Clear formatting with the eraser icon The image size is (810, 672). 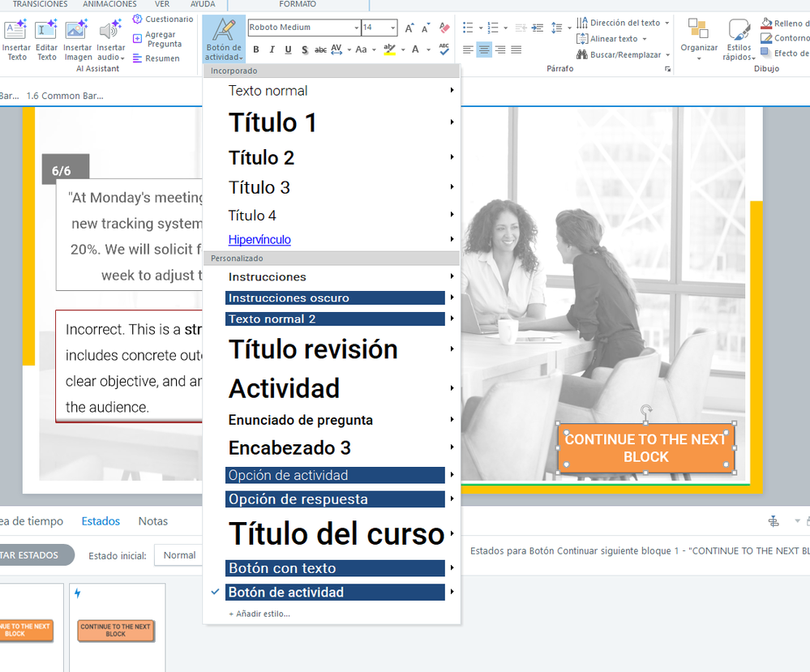444,28
